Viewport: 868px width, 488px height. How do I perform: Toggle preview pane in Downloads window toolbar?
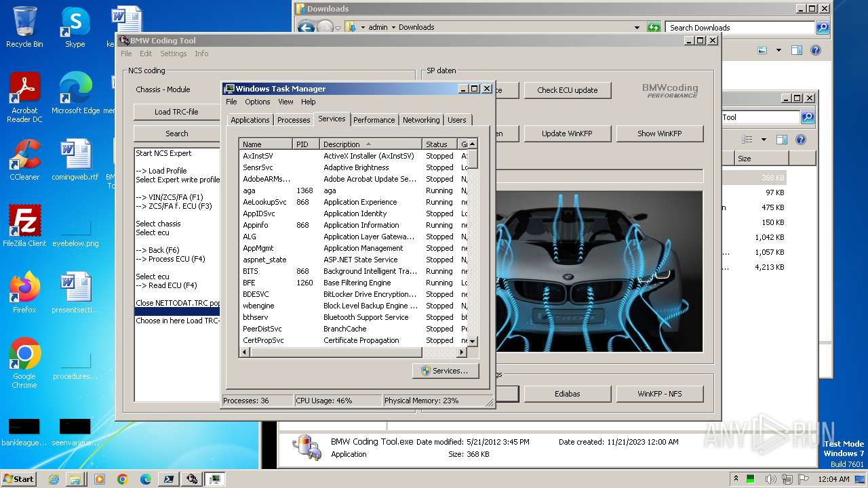tap(797, 50)
